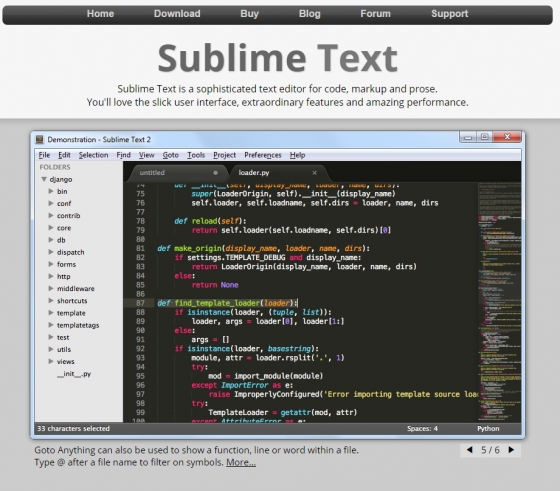Open the Goto menu

click(170, 155)
